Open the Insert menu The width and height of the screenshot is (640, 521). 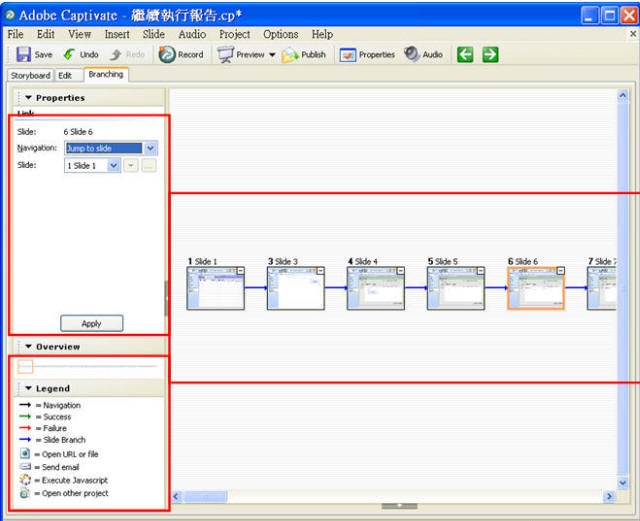(117, 34)
